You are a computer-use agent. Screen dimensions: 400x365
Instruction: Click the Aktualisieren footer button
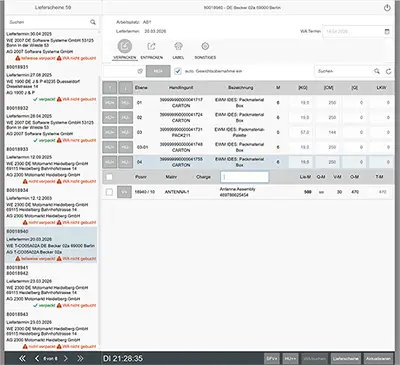(x=378, y=359)
